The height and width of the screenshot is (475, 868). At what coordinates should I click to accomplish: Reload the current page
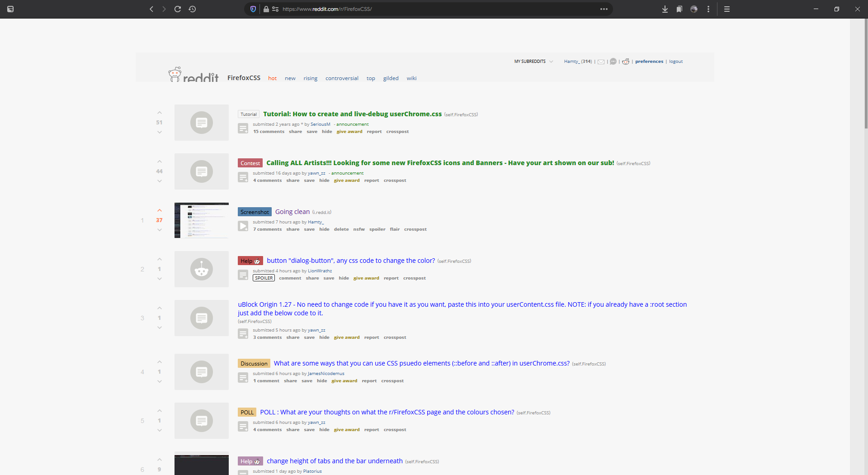(x=178, y=9)
